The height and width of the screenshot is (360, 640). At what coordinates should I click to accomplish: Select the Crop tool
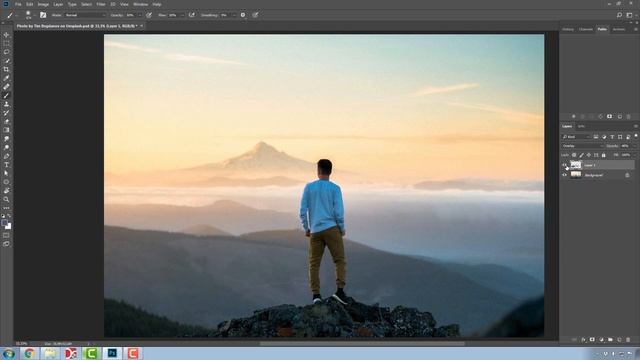point(6,69)
